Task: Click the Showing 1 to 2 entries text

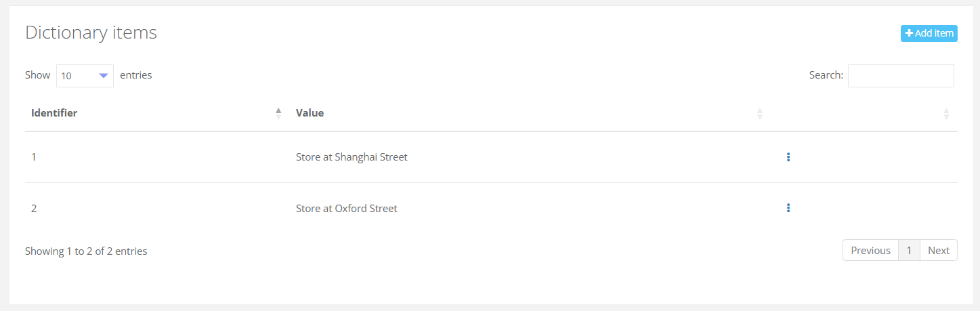Action: pos(86,251)
